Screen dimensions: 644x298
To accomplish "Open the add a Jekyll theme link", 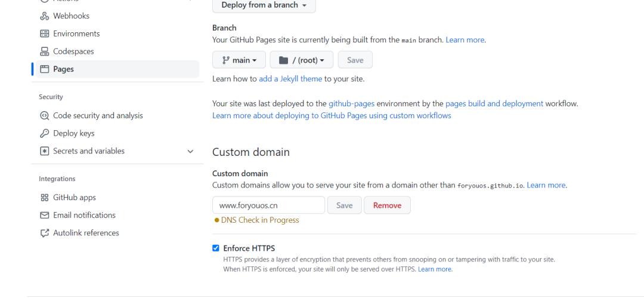I will [290, 79].
